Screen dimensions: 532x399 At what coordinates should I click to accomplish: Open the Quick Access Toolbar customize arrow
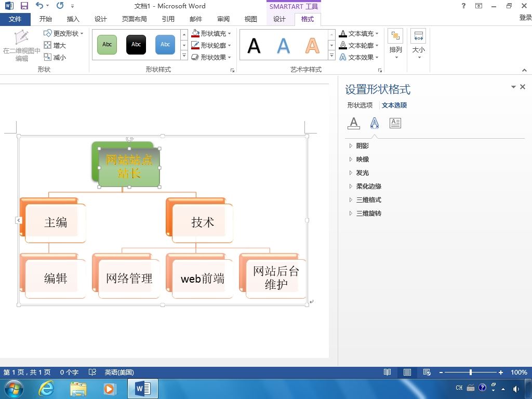[73, 6]
